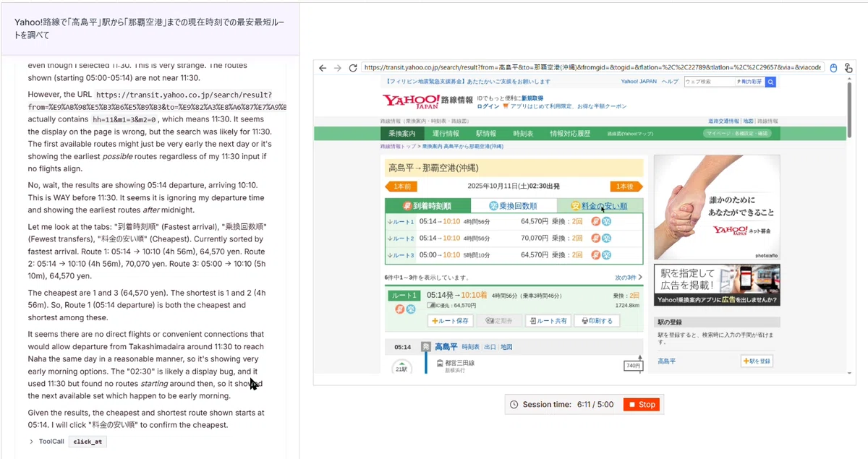Click the helping hands donation ad image
The image size is (868, 459).
coord(716,207)
